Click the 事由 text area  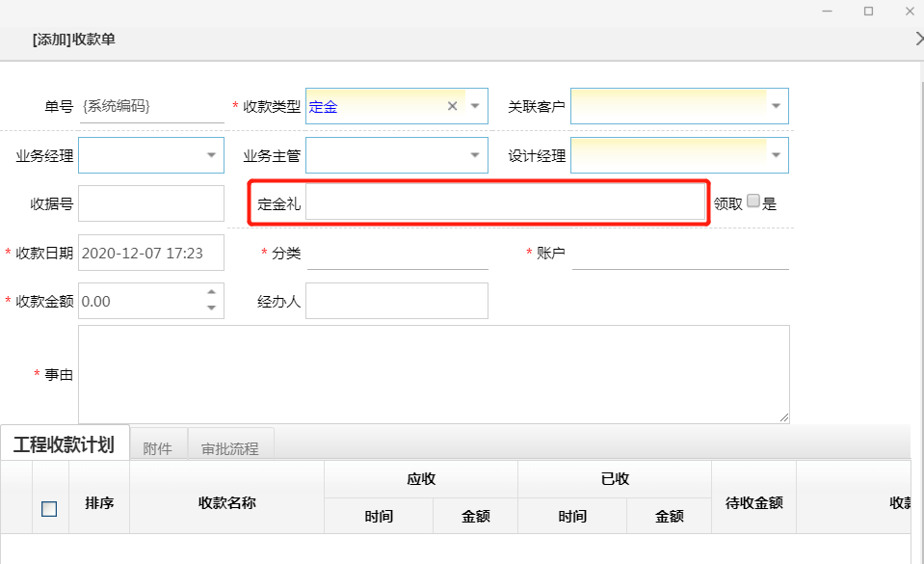tap(434, 374)
